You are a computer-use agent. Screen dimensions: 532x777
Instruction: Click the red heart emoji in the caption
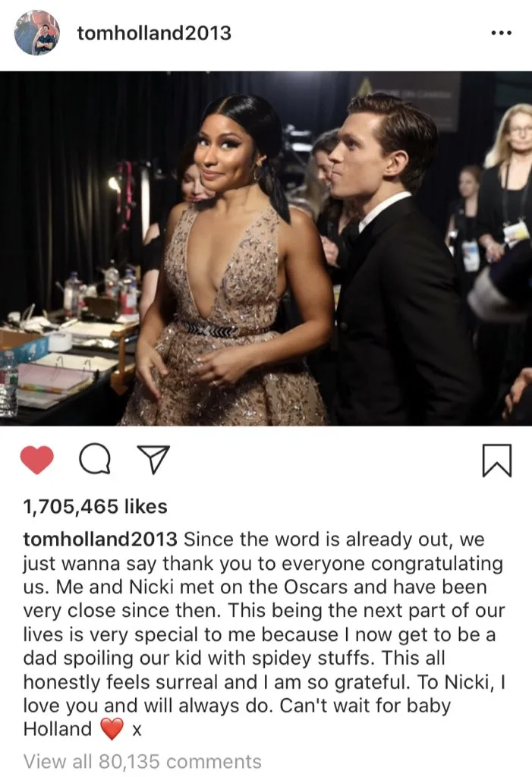(x=112, y=729)
